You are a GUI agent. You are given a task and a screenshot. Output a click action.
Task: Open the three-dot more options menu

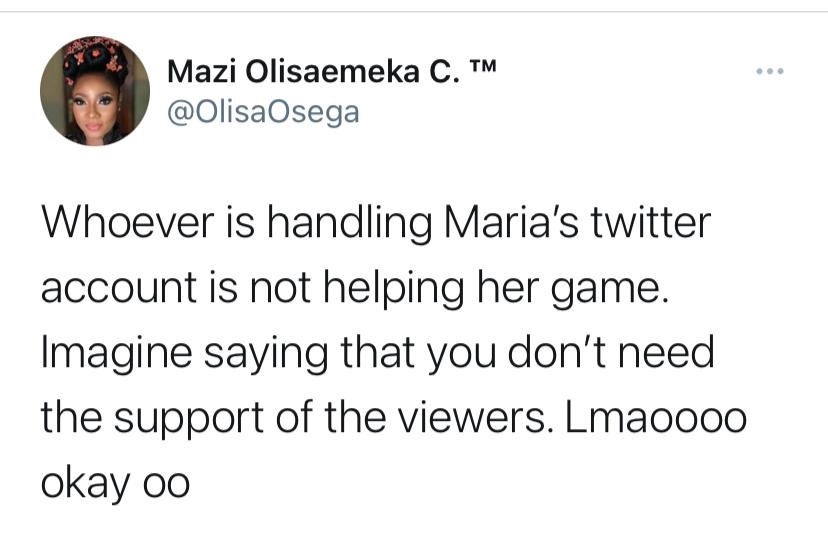coord(770,72)
